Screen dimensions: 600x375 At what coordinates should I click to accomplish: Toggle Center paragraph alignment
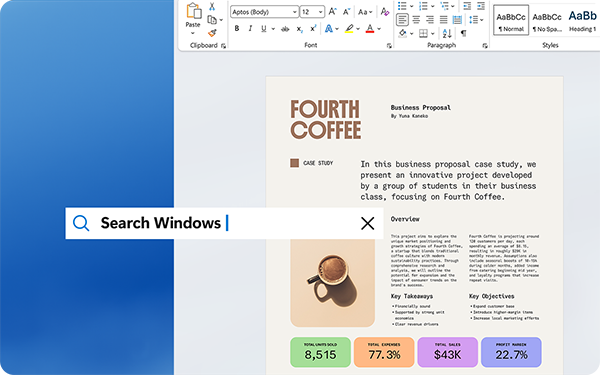click(x=416, y=20)
